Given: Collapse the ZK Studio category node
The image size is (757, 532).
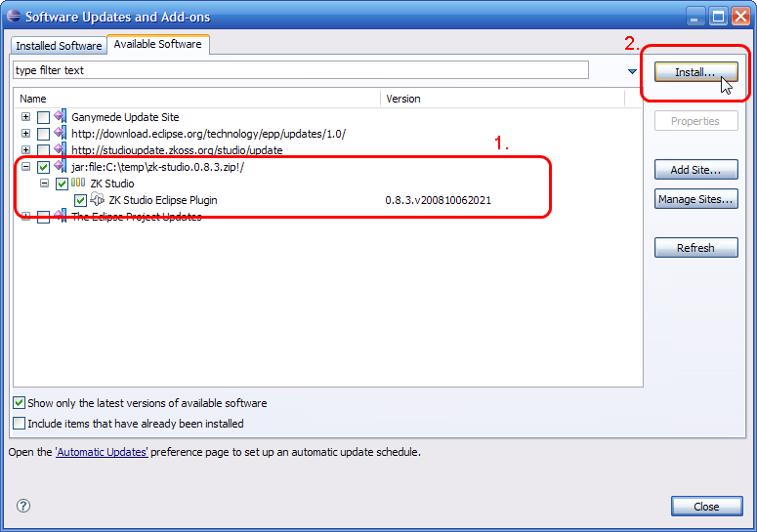Looking at the screenshot, I should [44, 183].
